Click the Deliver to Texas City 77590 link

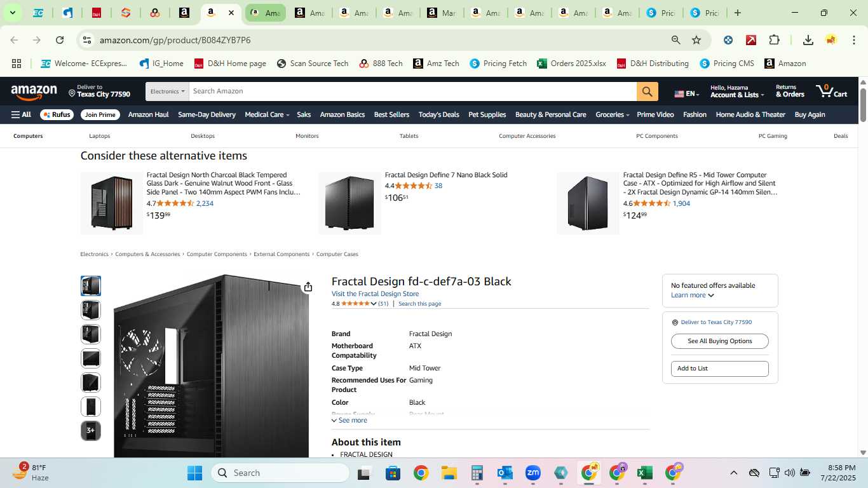pos(716,322)
